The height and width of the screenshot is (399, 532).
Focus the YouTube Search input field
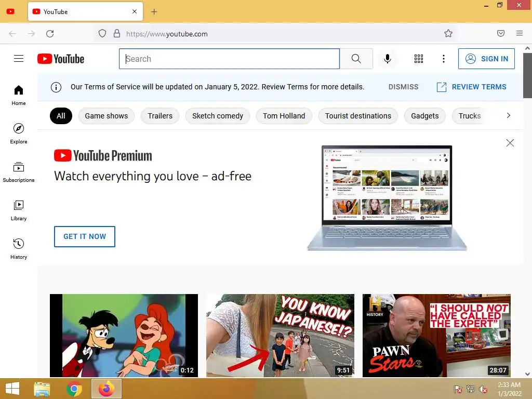coord(229,59)
